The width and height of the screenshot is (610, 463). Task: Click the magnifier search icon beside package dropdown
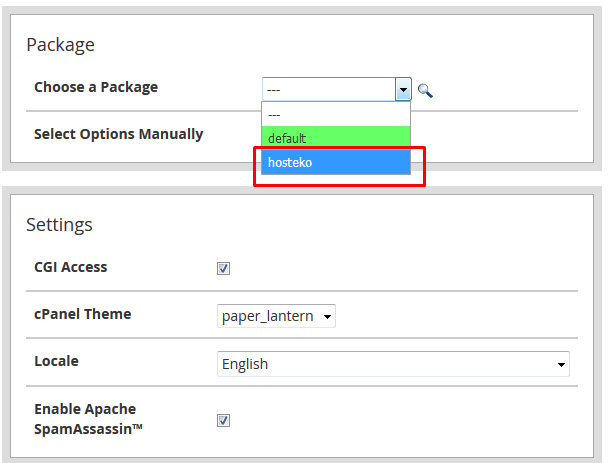[425, 91]
